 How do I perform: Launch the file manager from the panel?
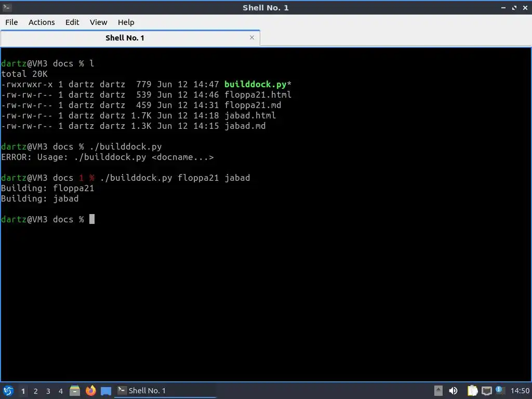(75, 391)
